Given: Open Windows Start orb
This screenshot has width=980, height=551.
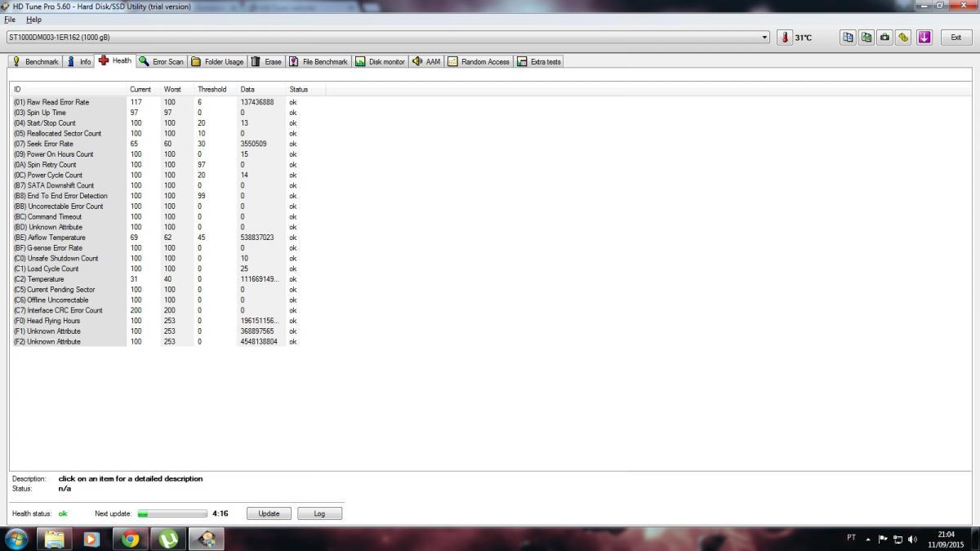Looking at the screenshot, I should [x=16, y=539].
